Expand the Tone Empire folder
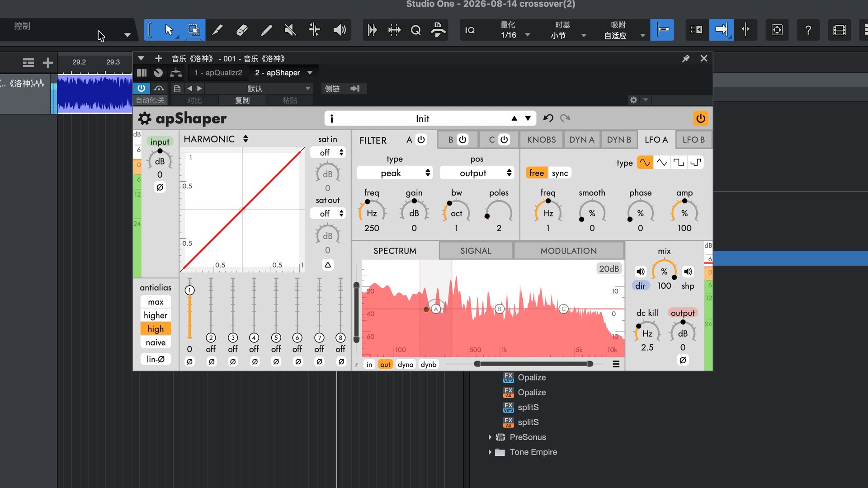This screenshot has height=488, width=868. 490,452
